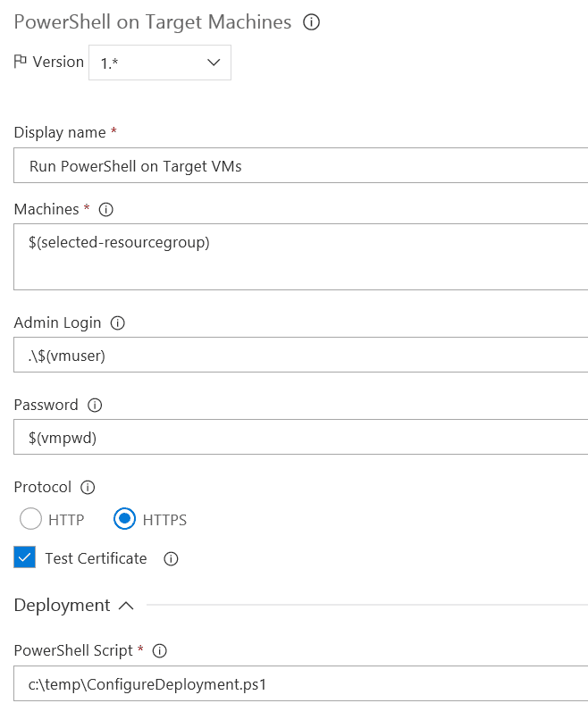Viewport: 588px width, 720px height.
Task: Open info icon next to PowerShell Script
Action: [159, 650]
